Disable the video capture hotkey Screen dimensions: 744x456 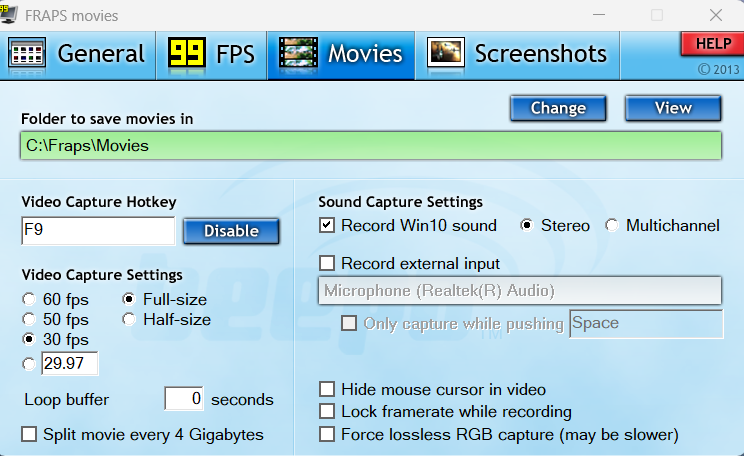tap(231, 231)
